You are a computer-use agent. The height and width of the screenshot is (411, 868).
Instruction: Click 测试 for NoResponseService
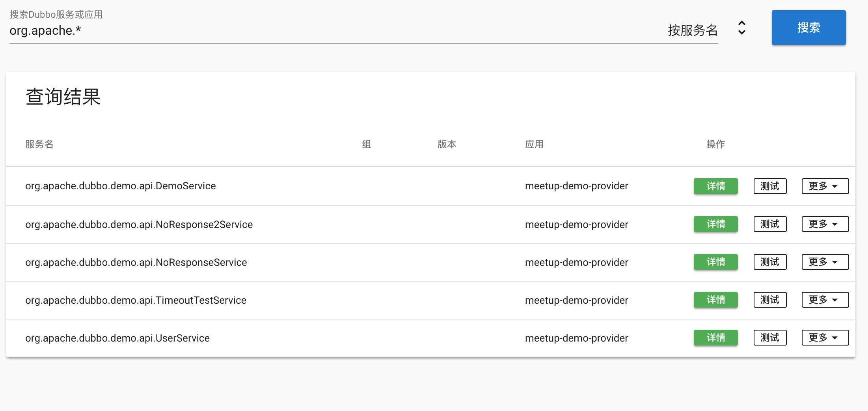point(769,262)
